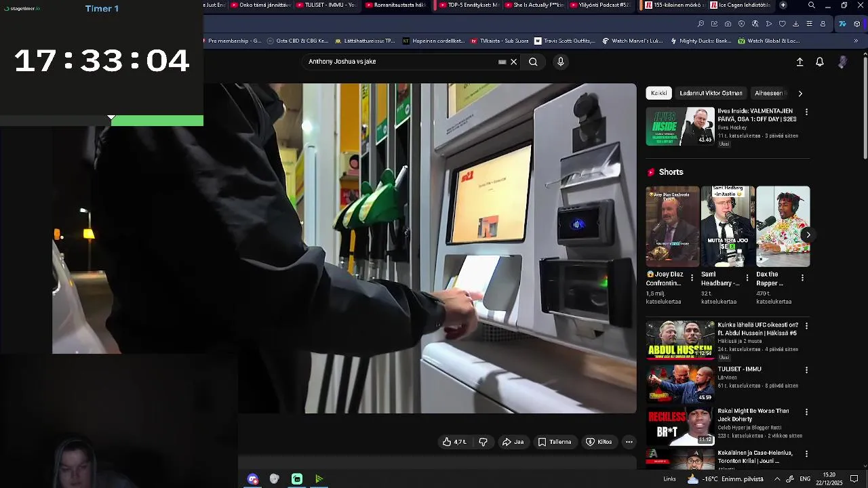Click the Kiitos thanks button

tap(599, 442)
